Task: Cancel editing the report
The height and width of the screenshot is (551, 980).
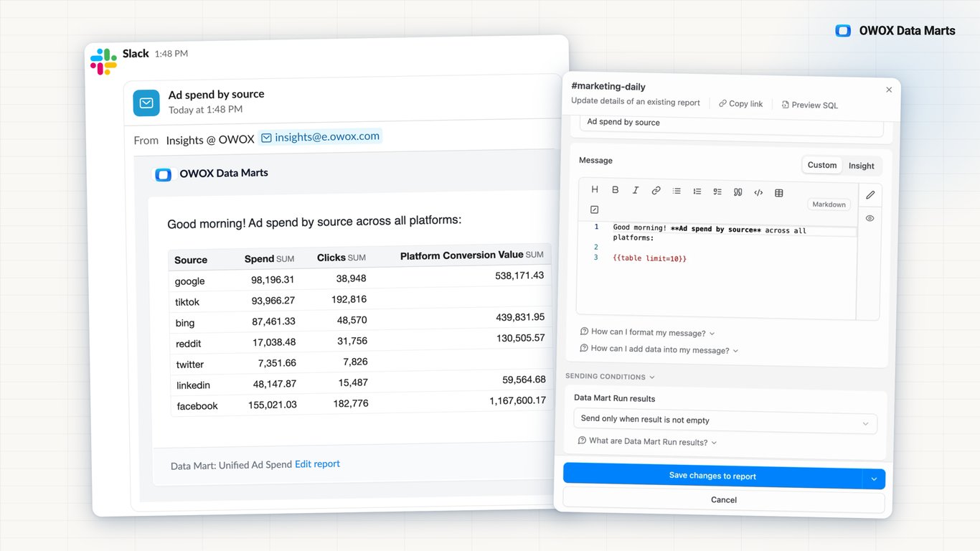Action: [724, 500]
